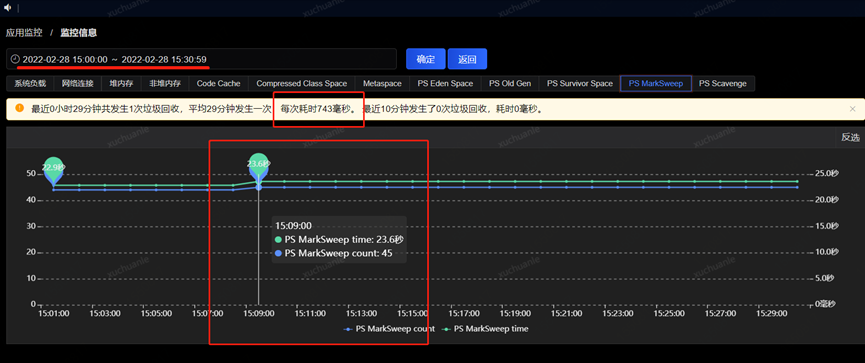Viewport: 865px width, 363px height.
Task: Open the date range picker field
Action: 201,59
